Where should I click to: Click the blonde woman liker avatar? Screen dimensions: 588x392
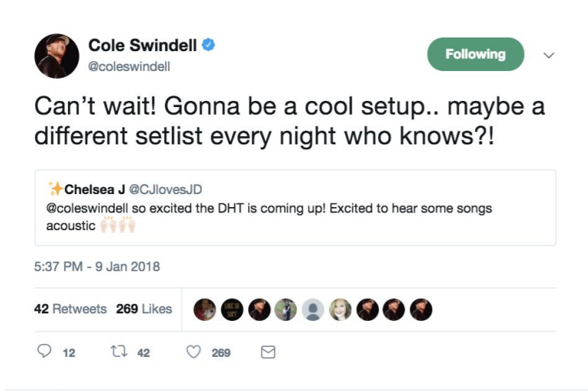[x=340, y=309]
